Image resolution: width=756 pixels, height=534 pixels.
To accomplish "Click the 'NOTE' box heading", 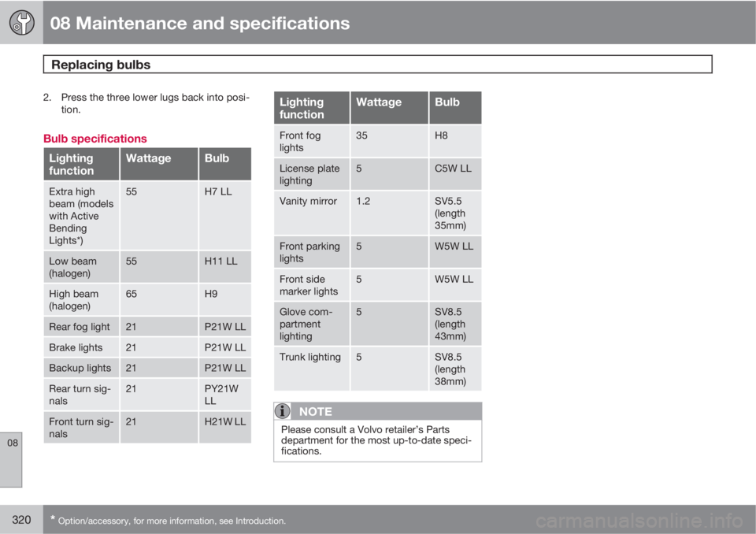I will tap(315, 411).
